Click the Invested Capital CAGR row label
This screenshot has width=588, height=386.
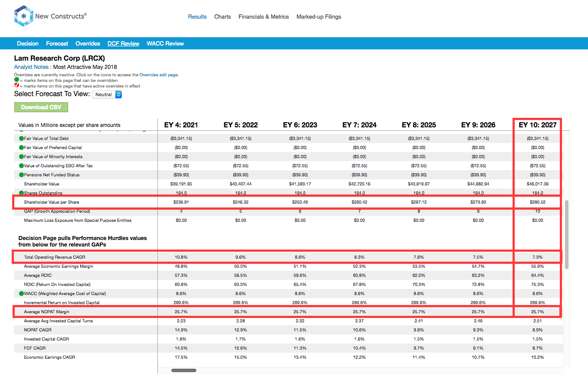click(46, 339)
